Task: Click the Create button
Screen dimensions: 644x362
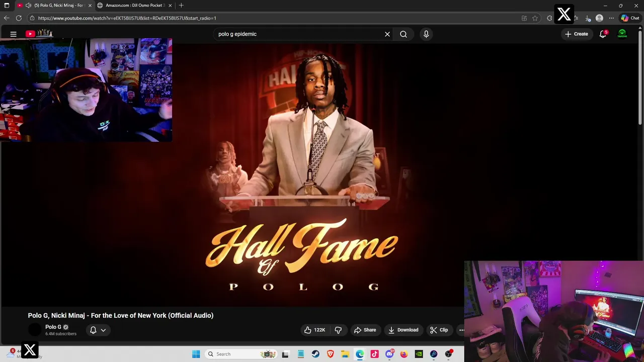Action: (x=576, y=34)
